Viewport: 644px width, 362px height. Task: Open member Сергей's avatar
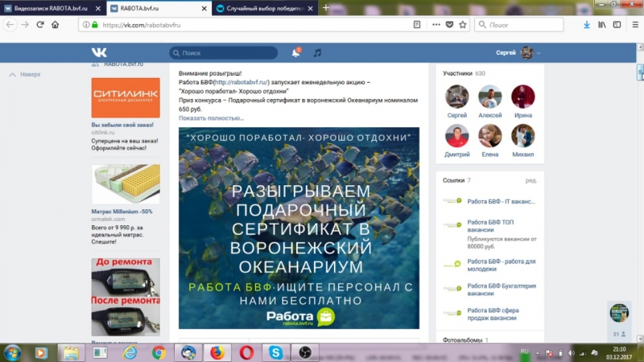456,97
